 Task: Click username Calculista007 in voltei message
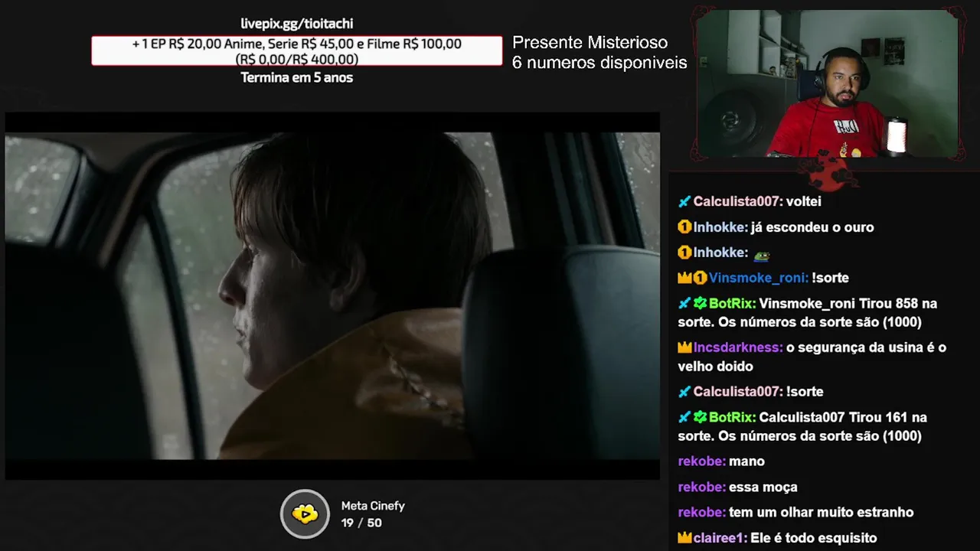tap(737, 201)
